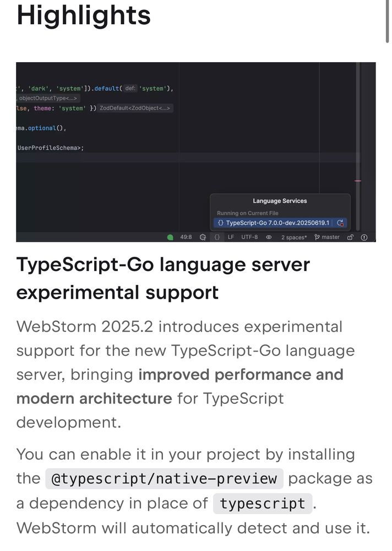Click the 49:8 caret position indicator
Screen dimensions: 392x551
[186, 237]
